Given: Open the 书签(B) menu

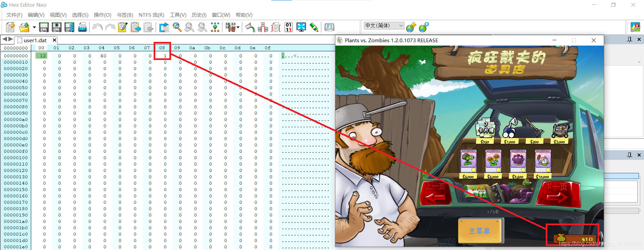Looking at the screenshot, I should (x=125, y=15).
